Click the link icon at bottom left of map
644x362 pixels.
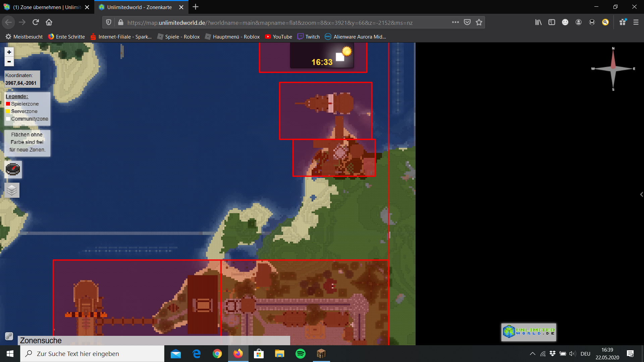[9, 336]
